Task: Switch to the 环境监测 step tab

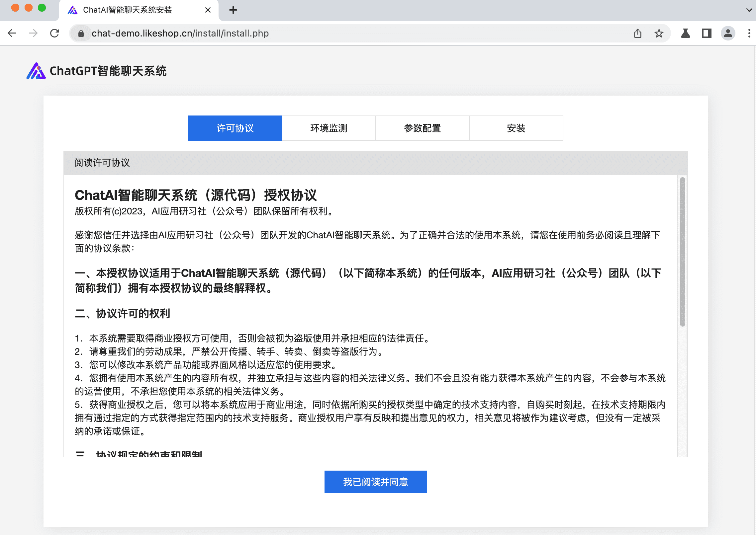Action: (329, 128)
